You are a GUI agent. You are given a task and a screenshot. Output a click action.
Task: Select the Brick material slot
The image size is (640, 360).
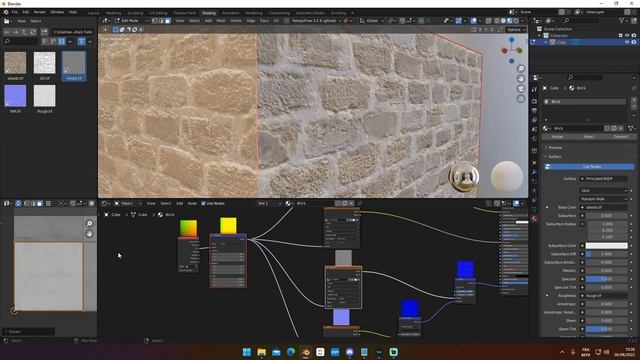pyautogui.click(x=585, y=102)
